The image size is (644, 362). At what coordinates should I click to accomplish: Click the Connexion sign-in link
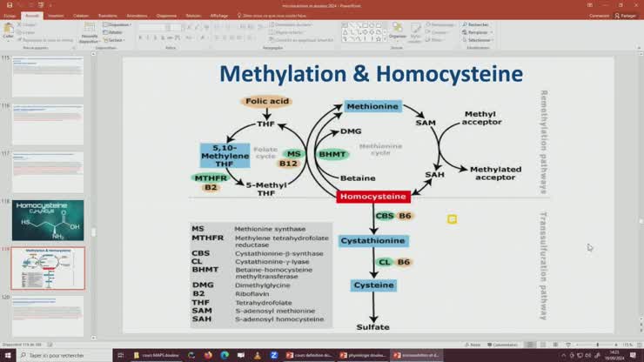pos(599,15)
